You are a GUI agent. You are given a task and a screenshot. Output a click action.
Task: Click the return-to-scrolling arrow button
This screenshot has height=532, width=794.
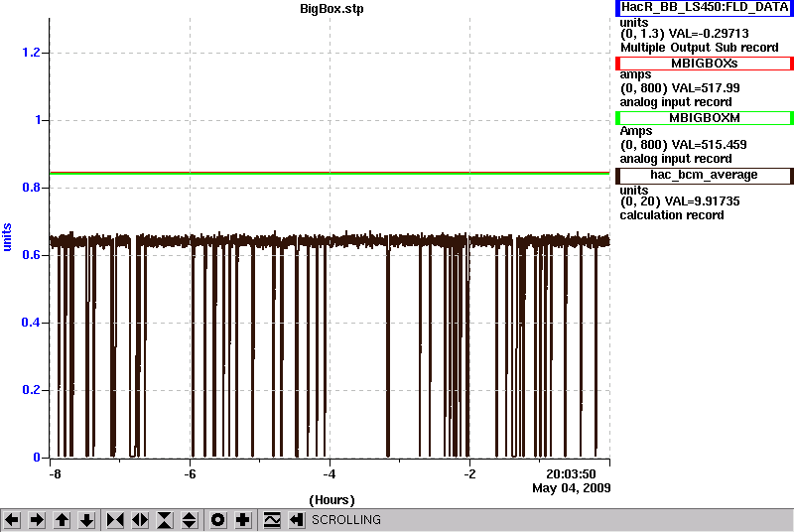pos(297,520)
